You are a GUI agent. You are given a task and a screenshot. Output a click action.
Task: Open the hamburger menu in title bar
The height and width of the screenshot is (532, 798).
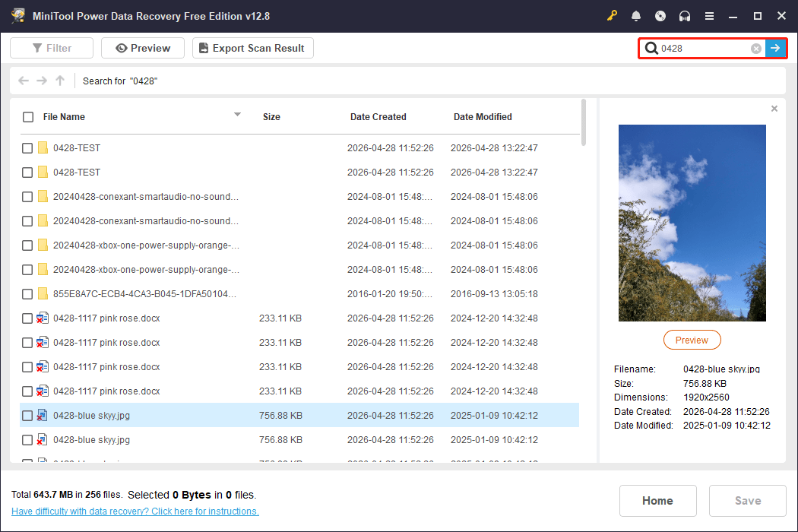point(709,15)
